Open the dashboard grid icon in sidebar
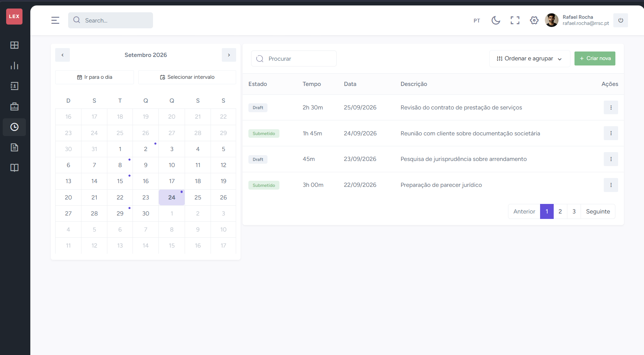 point(14,45)
